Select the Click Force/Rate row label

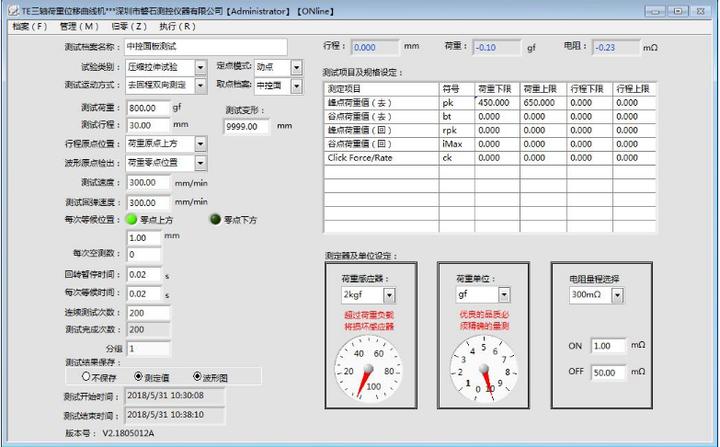click(382, 158)
